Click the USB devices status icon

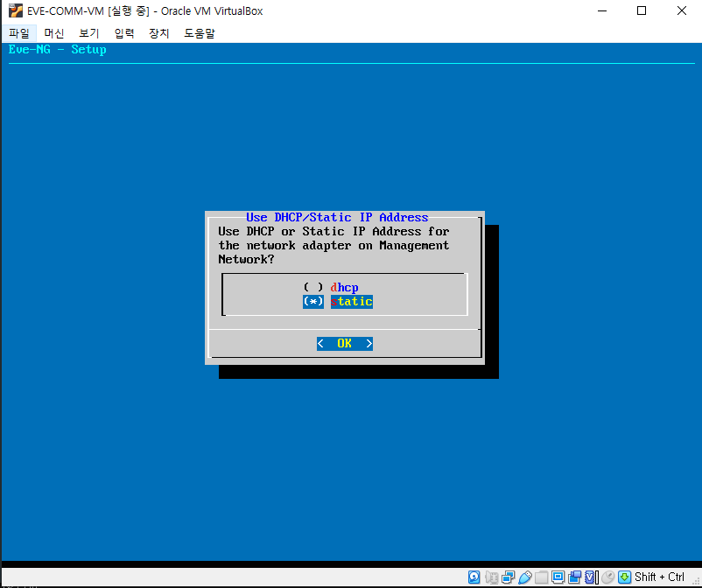(525, 577)
